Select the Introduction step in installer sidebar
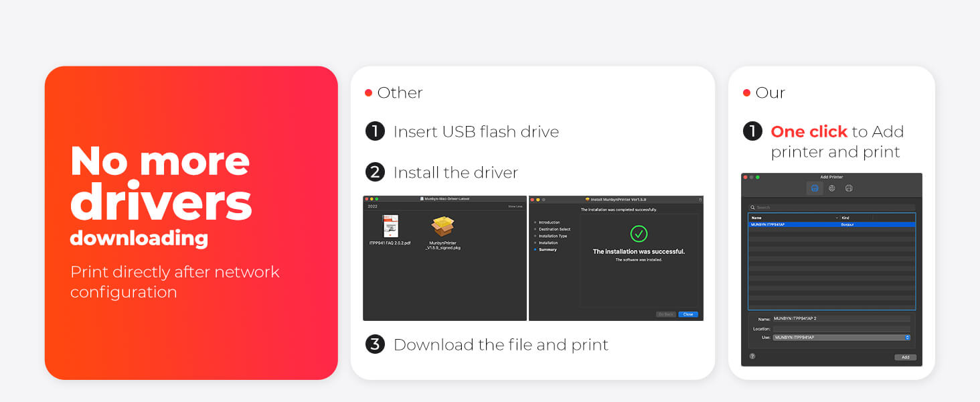This screenshot has width=980, height=402. pos(549,222)
